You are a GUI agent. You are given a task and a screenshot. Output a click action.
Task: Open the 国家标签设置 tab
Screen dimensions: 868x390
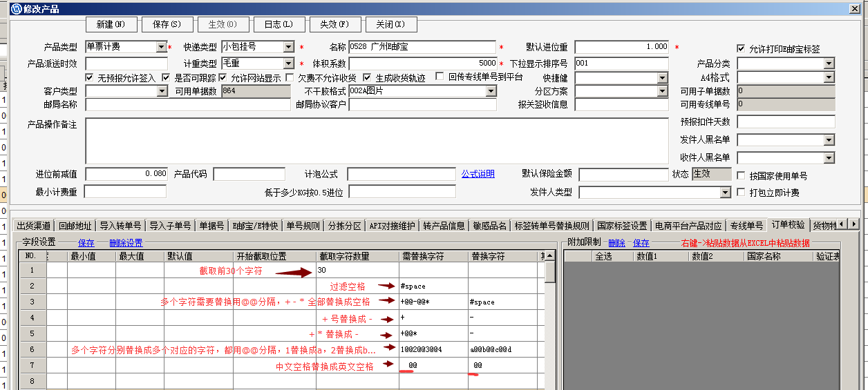(622, 226)
